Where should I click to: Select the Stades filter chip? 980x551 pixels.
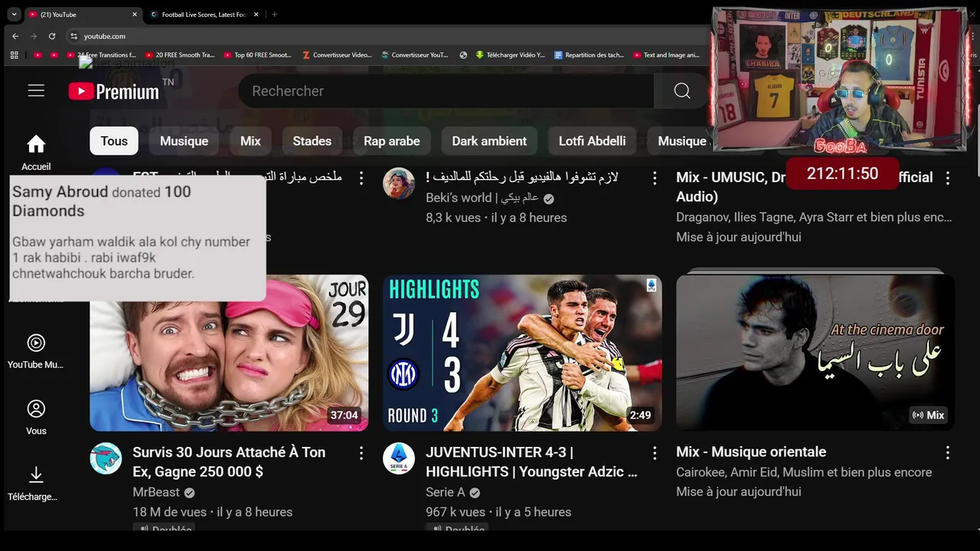(312, 141)
